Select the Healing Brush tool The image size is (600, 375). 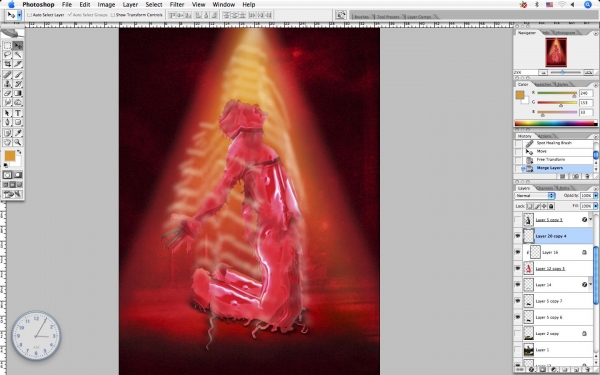tap(7, 75)
